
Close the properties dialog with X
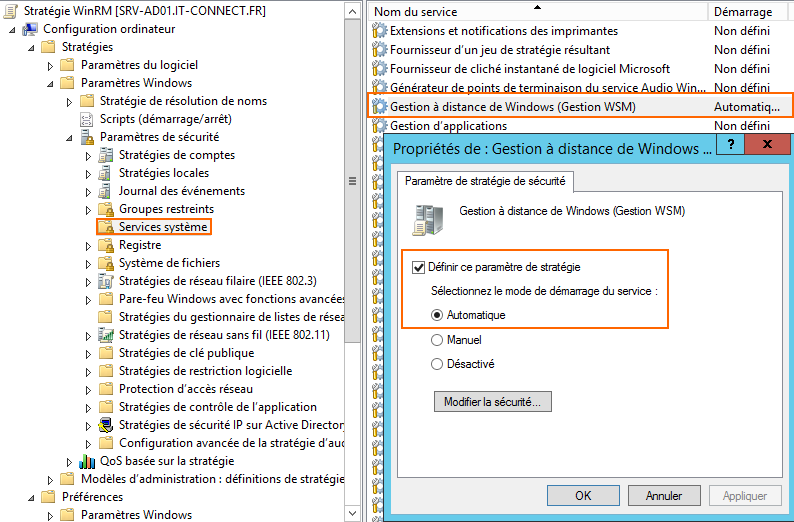767,144
